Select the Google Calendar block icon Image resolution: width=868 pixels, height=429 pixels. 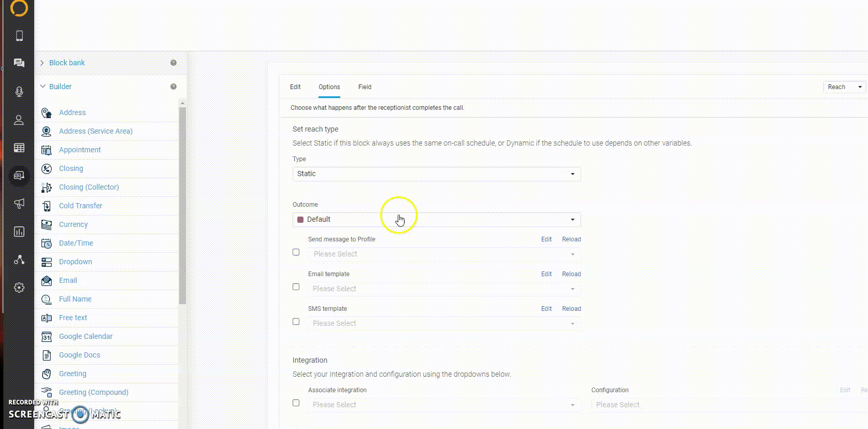click(47, 337)
